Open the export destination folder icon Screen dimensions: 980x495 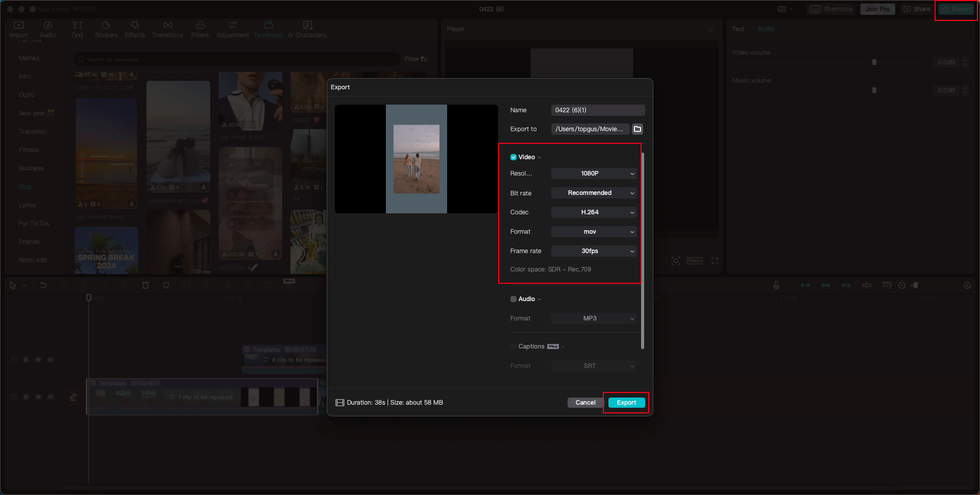coord(637,129)
